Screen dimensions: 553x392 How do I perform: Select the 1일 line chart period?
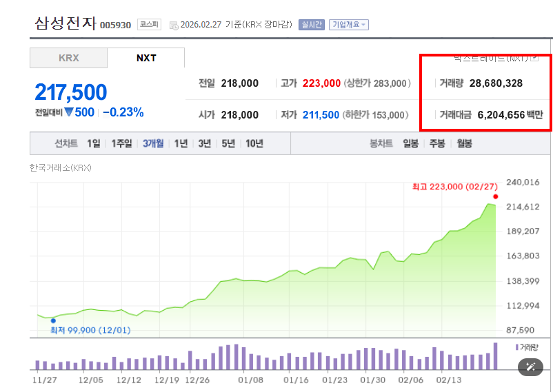coord(94,143)
